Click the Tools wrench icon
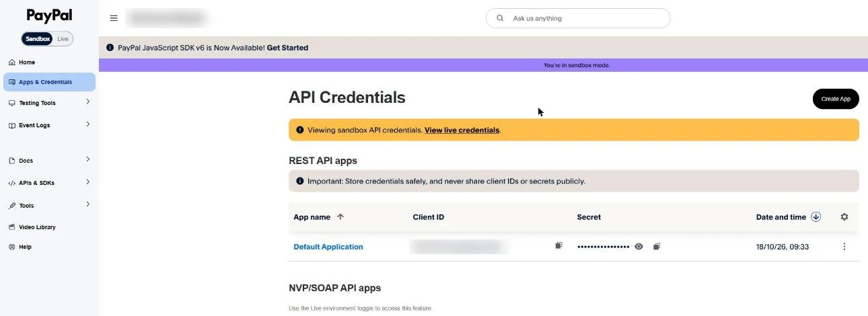 [12, 206]
